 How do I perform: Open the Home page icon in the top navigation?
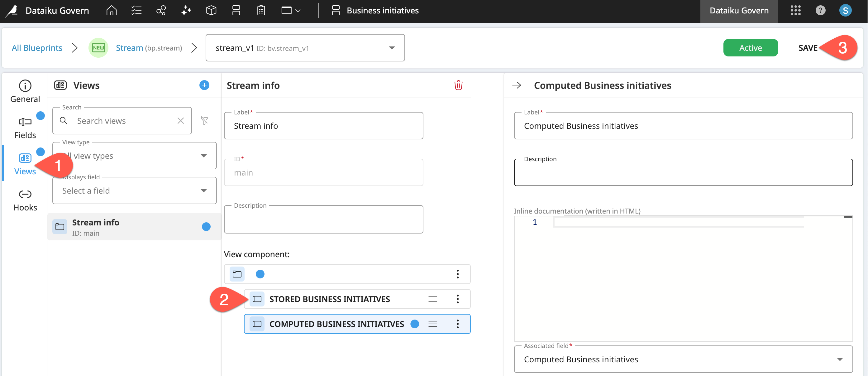click(111, 11)
